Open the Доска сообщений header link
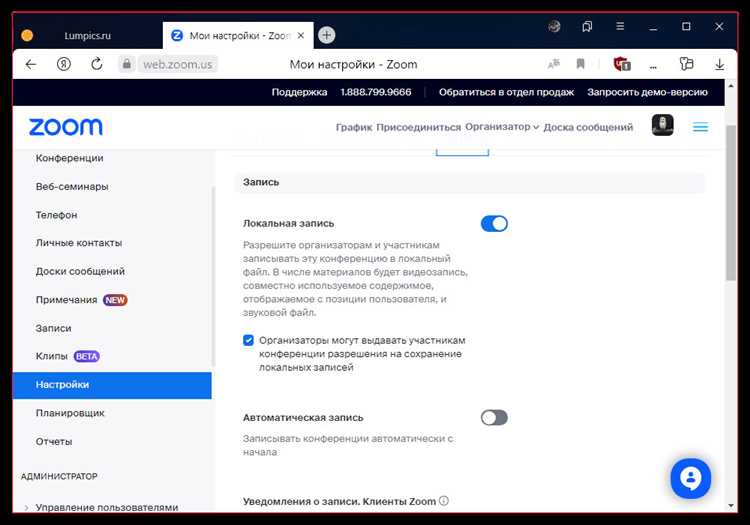 pos(588,127)
